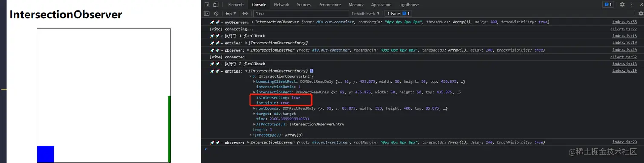Image resolution: width=644 pixels, height=163 pixels.
Task: Open the Application tab
Action: [x=381, y=5]
